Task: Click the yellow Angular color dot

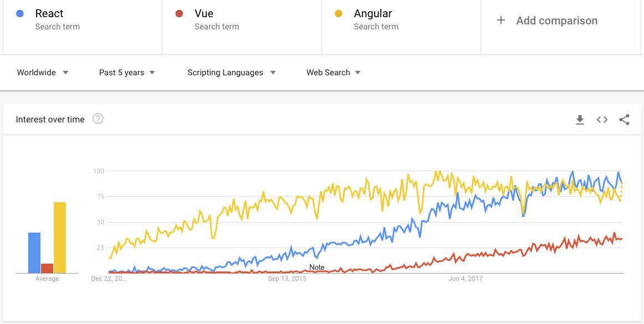Action: [x=339, y=14]
